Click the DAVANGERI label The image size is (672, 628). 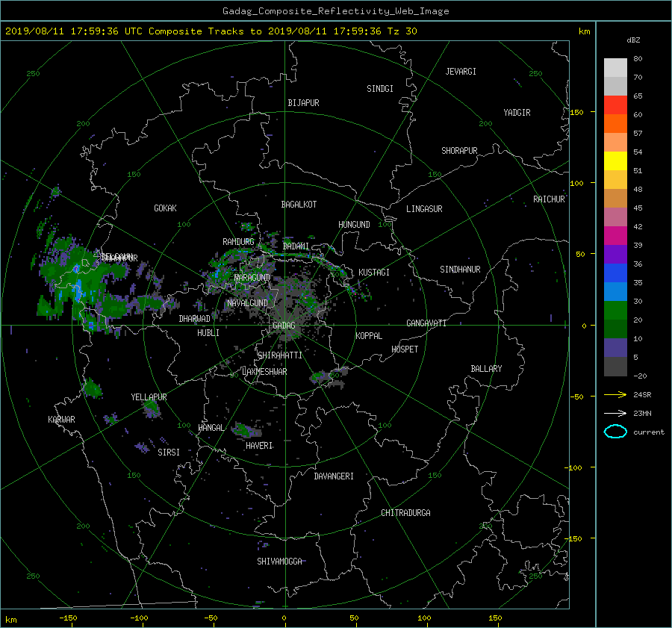click(334, 476)
